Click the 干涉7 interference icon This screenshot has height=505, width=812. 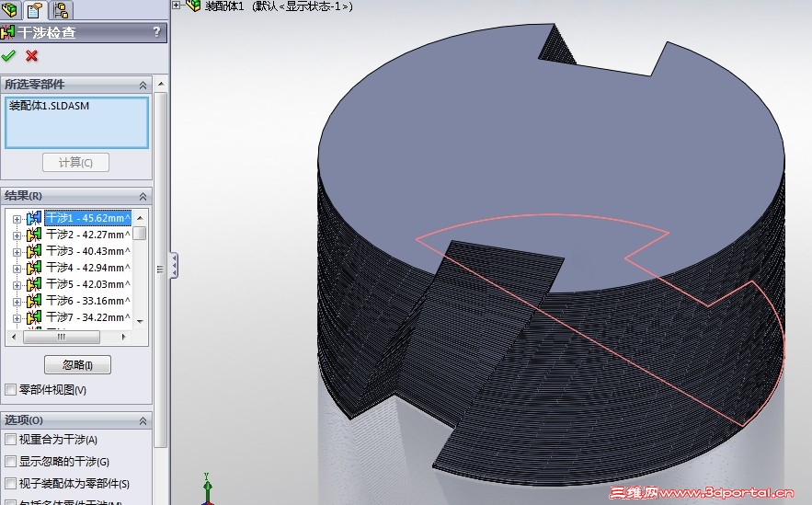(34, 317)
